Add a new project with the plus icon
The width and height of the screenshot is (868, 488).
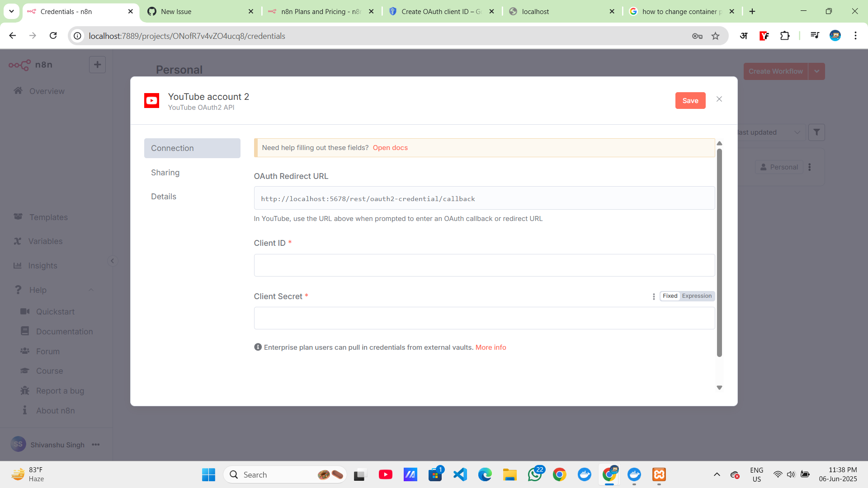pyautogui.click(x=97, y=64)
